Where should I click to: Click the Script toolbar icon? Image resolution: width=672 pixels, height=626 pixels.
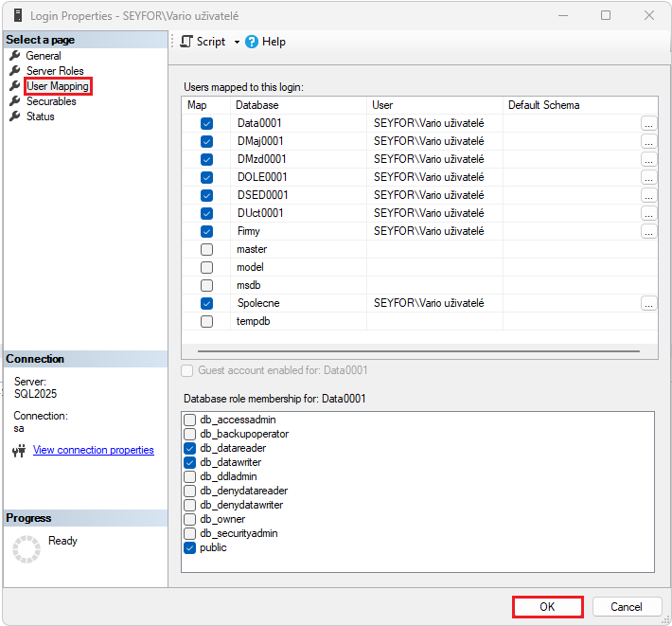(186, 42)
